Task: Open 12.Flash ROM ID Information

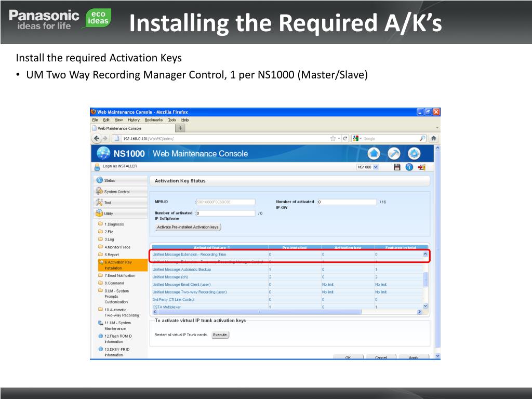Action: click(118, 339)
